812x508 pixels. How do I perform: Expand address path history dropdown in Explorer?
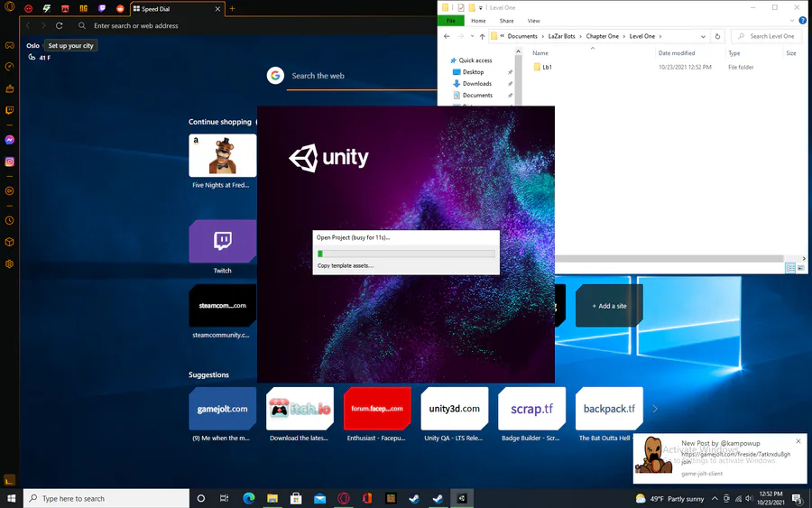coord(703,36)
